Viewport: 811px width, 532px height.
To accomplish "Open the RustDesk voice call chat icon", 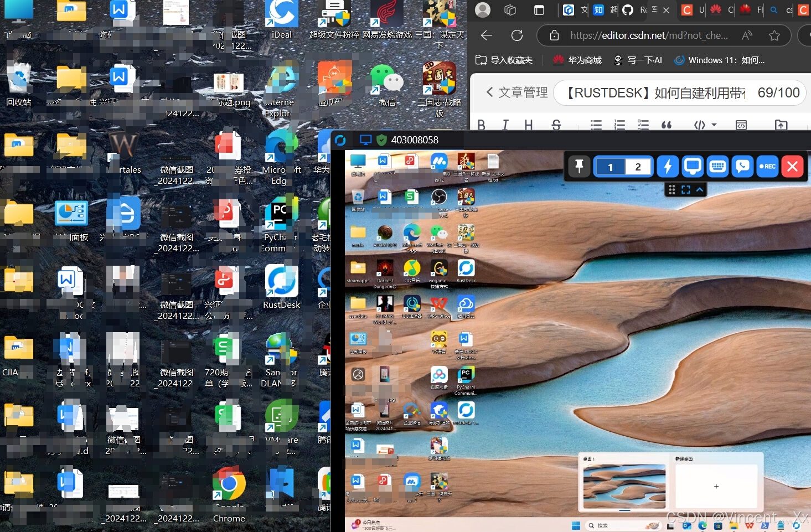I will coord(742,166).
